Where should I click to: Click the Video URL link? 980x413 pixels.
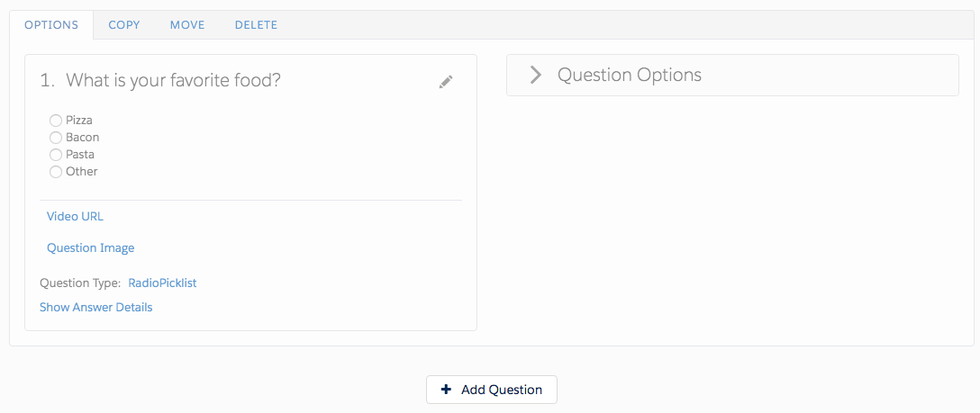coord(75,216)
